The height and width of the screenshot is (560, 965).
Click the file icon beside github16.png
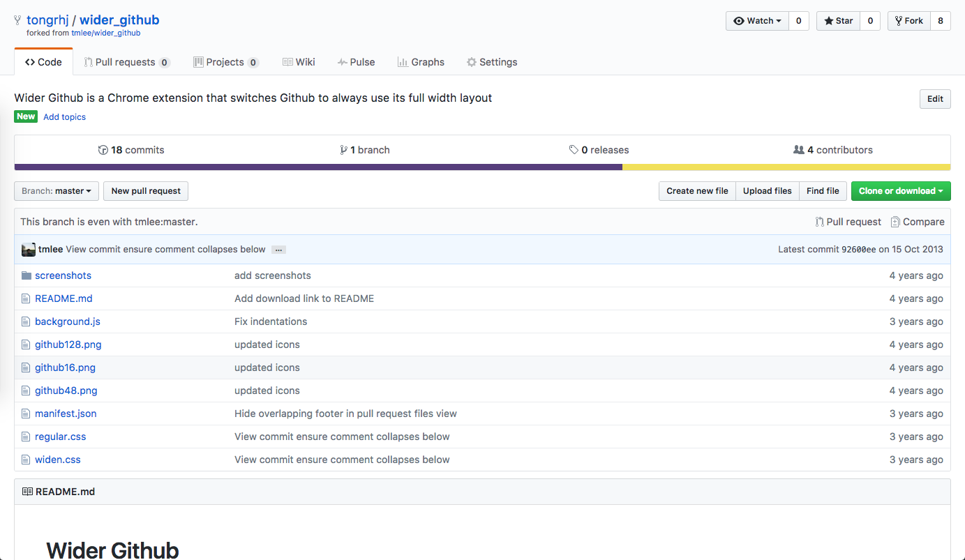(26, 368)
